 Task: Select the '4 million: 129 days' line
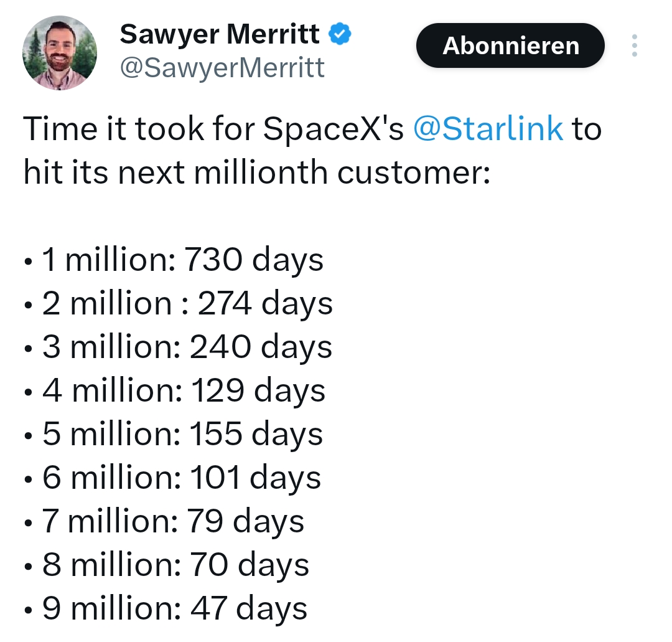pos(175,390)
